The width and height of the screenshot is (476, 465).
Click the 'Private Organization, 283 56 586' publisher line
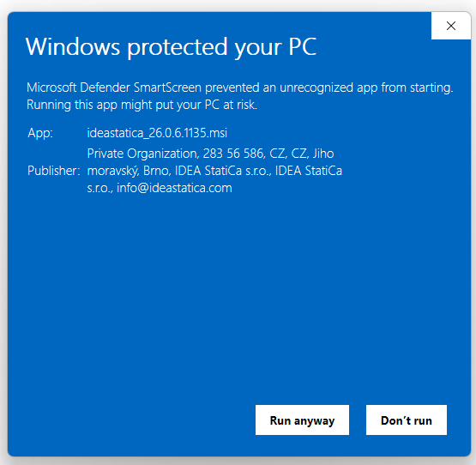coord(210,154)
